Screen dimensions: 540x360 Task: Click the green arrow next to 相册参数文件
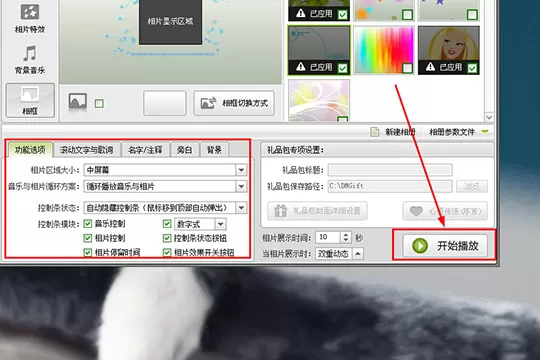tap(485, 132)
